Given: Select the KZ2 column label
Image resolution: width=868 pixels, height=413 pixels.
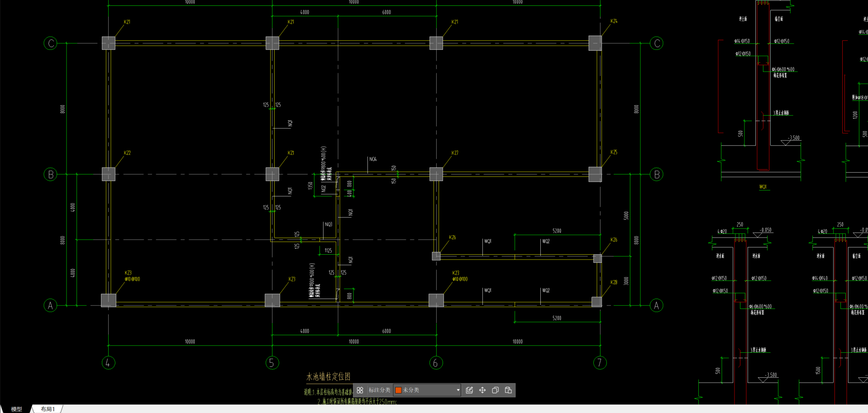Looking at the screenshot, I should click(x=127, y=153).
